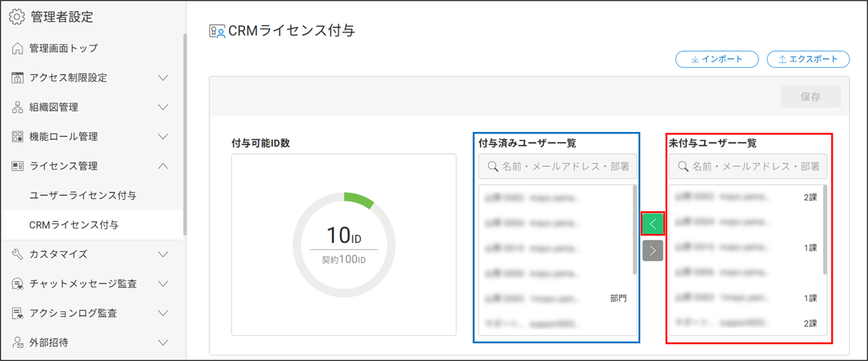Screen dimensions: 868x361
Task: Click the エクスポート button
Action: pyautogui.click(x=808, y=60)
